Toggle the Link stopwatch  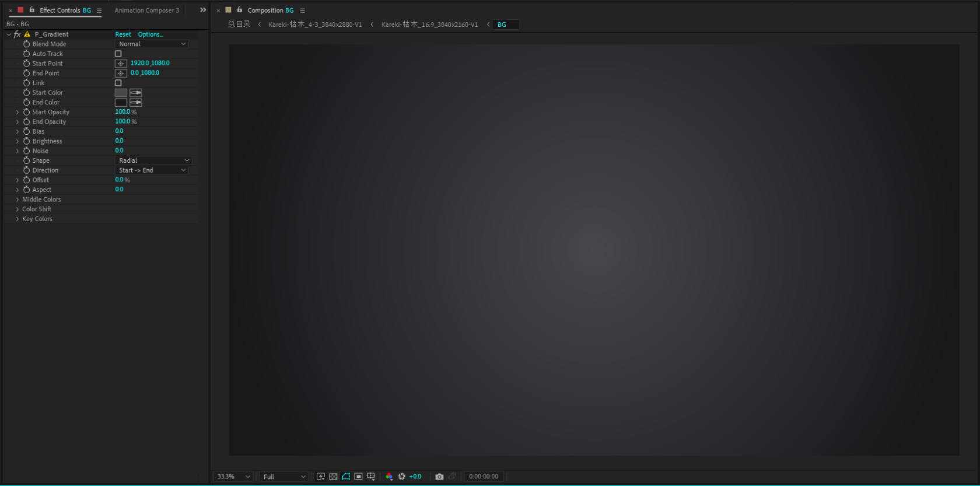26,83
